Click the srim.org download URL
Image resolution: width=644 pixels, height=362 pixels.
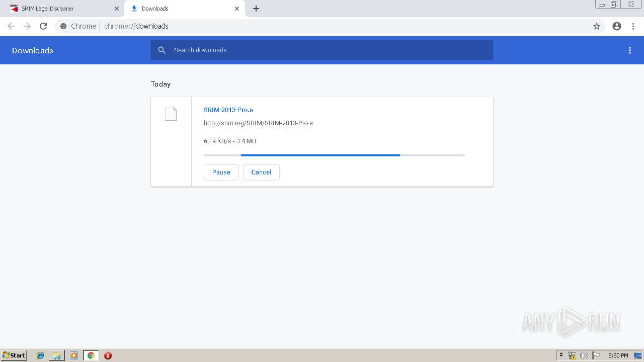pyautogui.click(x=258, y=123)
